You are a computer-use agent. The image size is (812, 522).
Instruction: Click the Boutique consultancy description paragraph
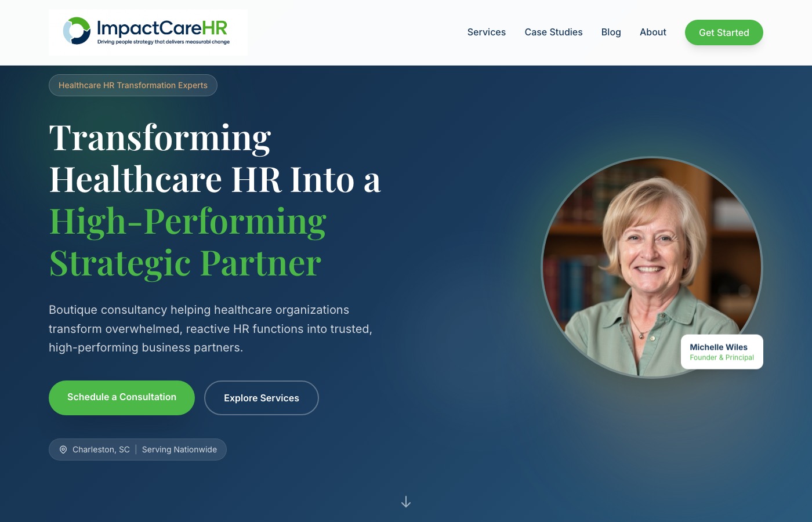tap(211, 329)
